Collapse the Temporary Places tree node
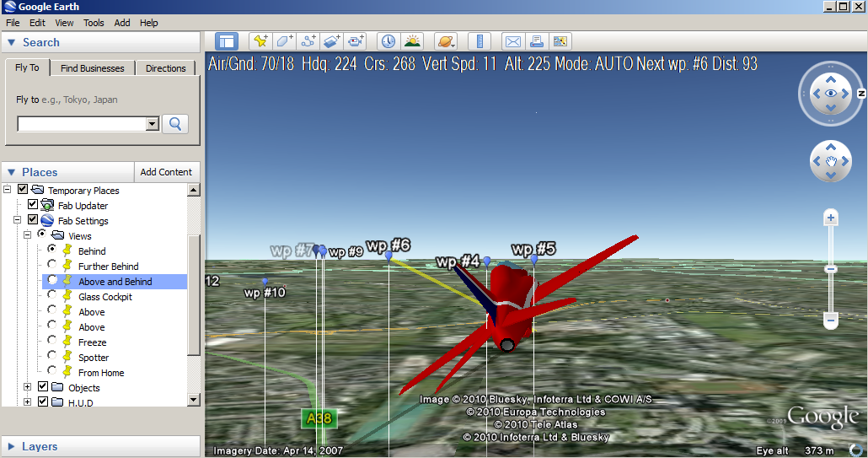Image resolution: width=868 pixels, height=458 pixels. pyautogui.click(x=8, y=190)
